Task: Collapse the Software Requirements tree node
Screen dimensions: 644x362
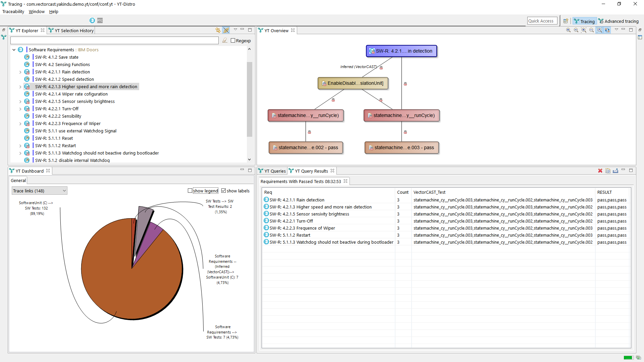Action: click(14, 50)
